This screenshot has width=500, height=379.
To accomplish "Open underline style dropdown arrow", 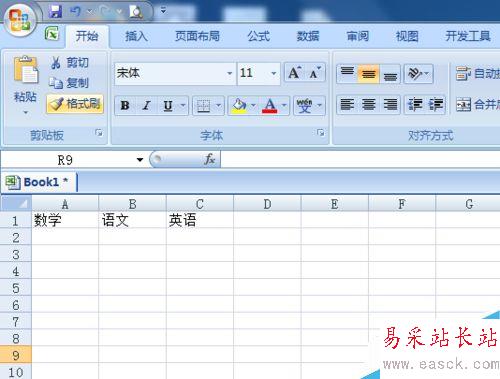I will 183,106.
